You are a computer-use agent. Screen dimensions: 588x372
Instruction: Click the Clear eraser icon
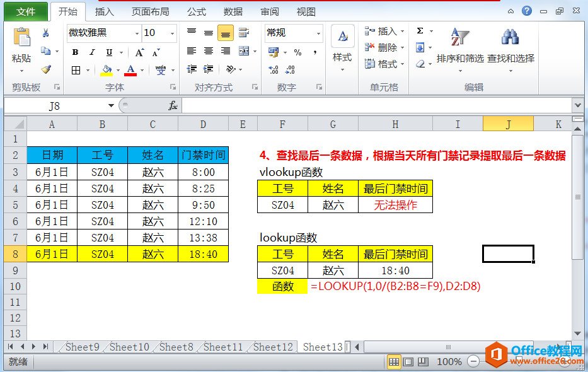coord(420,64)
